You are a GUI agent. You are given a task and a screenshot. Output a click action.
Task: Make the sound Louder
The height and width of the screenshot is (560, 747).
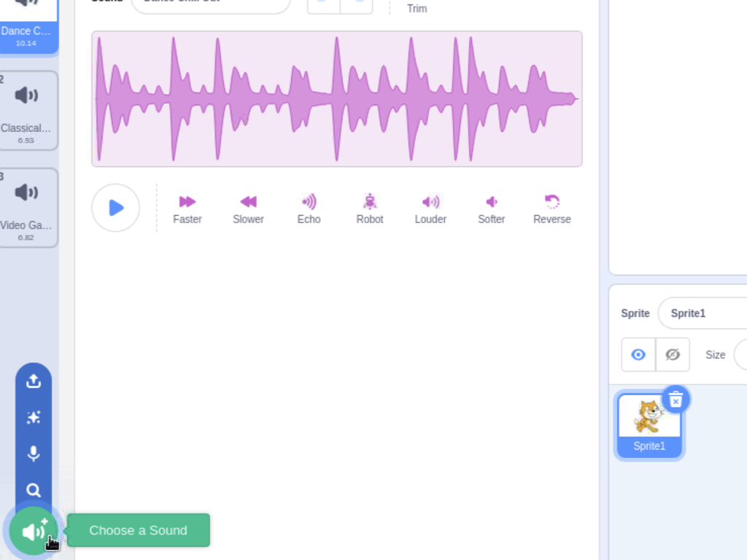coord(430,209)
